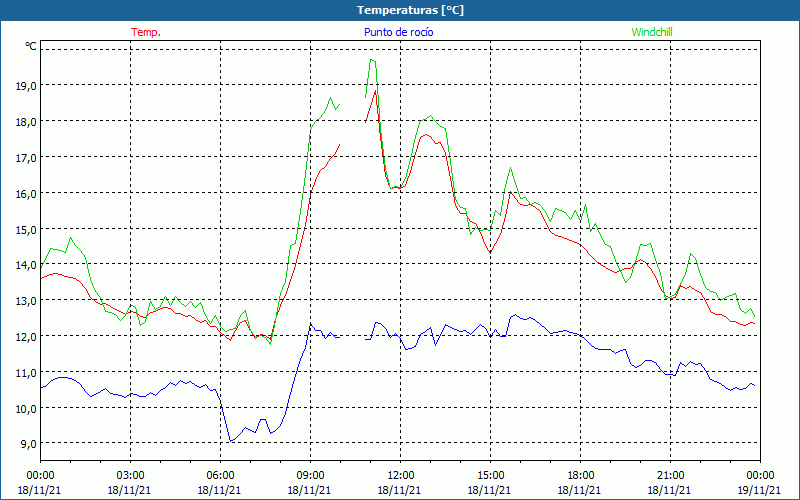This screenshot has width=800, height=500.
Task: Click the 15:00 time axis label
Action: click(490, 476)
